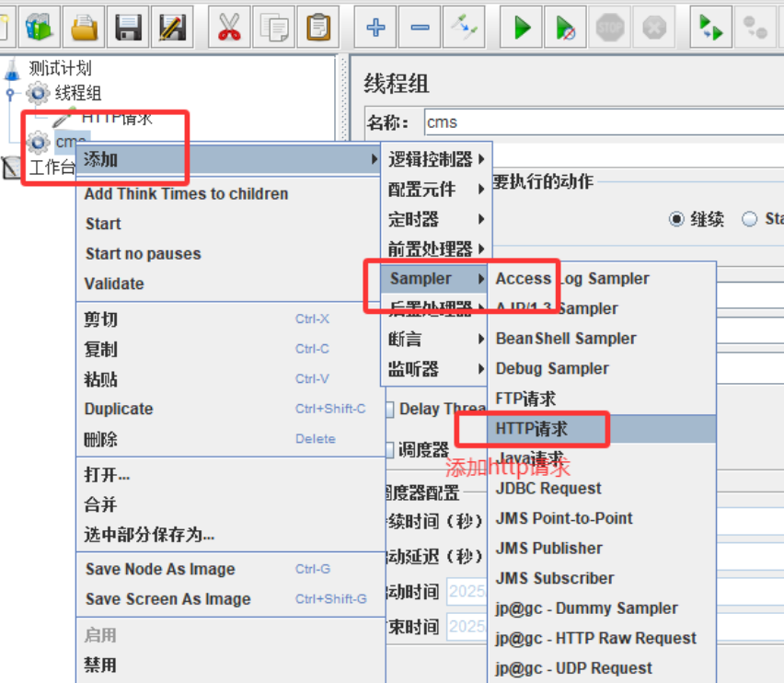The height and width of the screenshot is (683, 784).
Task: Click the Shutdown X icon
Action: (654, 27)
